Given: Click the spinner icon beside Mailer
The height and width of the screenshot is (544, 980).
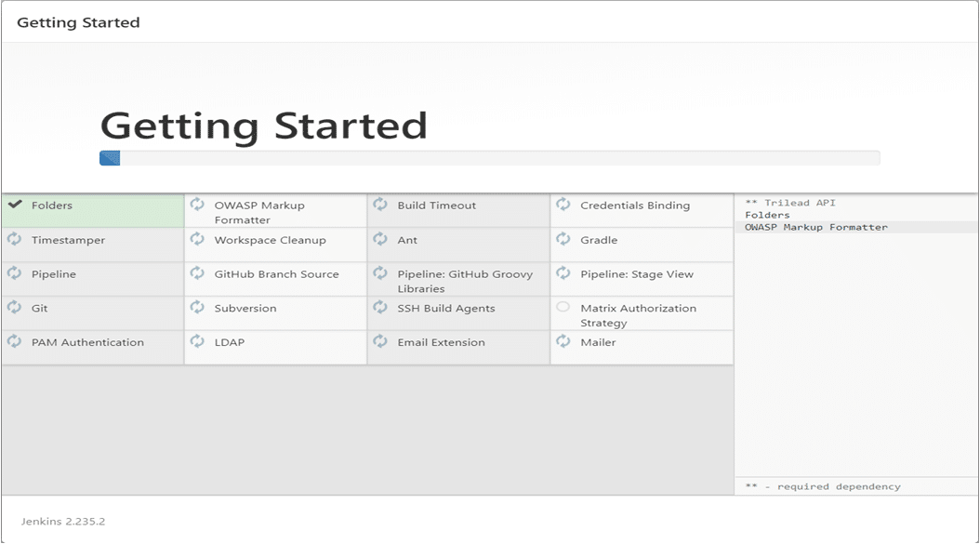Looking at the screenshot, I should click(x=563, y=341).
